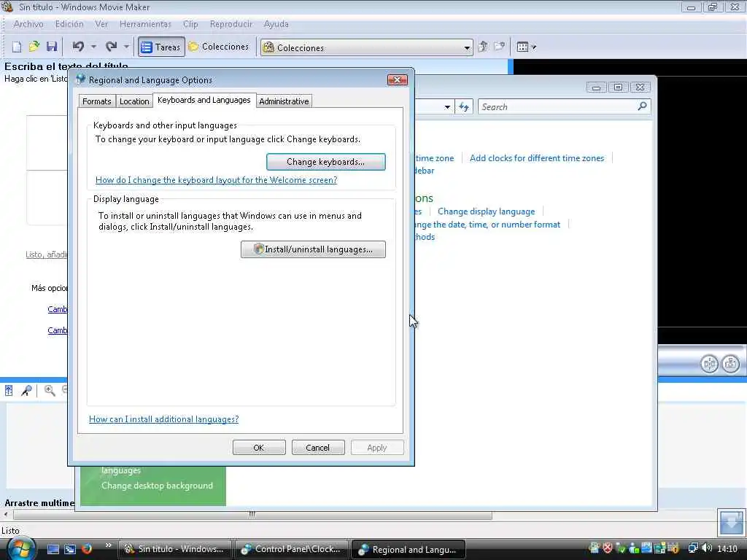Save project with floppy disk icon
The width and height of the screenshot is (747, 560).
coord(52,47)
